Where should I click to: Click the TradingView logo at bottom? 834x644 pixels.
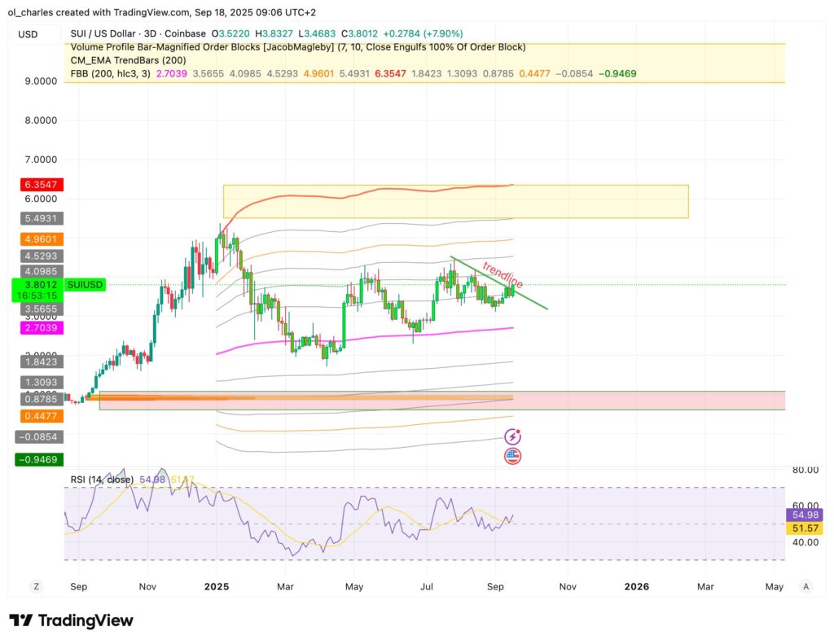(x=71, y=620)
